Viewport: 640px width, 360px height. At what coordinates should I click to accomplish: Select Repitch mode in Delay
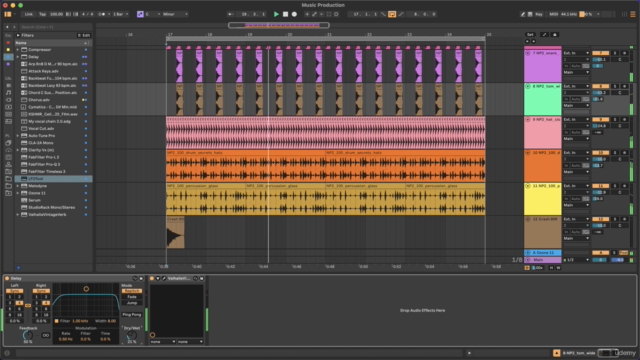point(131,291)
